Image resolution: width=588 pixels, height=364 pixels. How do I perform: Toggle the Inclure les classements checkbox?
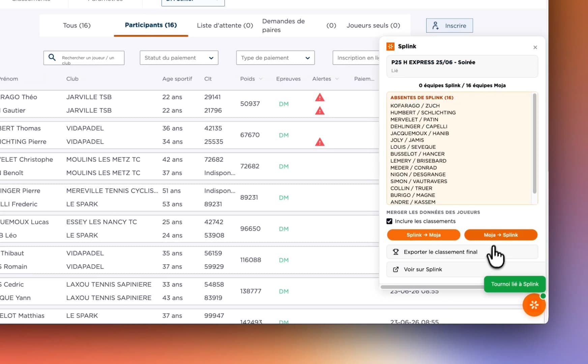389,221
